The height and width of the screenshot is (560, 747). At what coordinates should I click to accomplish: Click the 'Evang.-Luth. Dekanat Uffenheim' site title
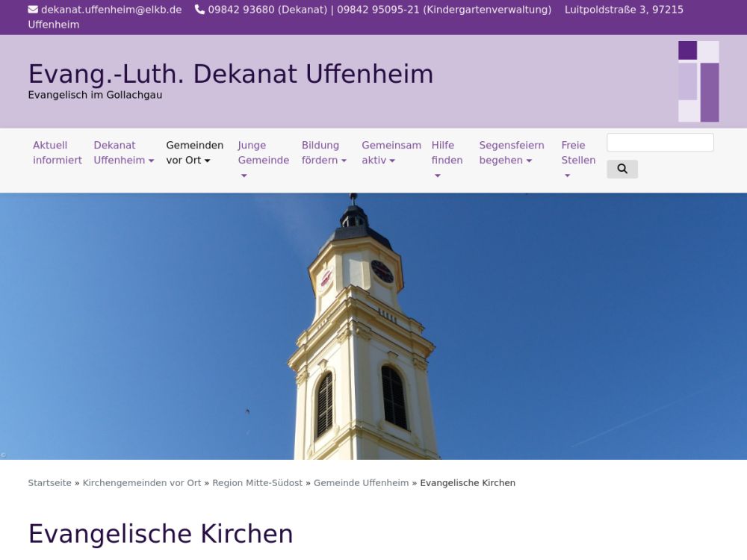(x=230, y=74)
